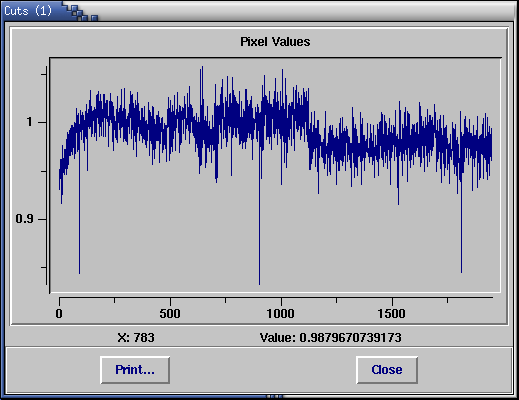This screenshot has height=400, width=519.
Task: Click the Value: 0.9879670739173 readout
Action: click(x=331, y=338)
